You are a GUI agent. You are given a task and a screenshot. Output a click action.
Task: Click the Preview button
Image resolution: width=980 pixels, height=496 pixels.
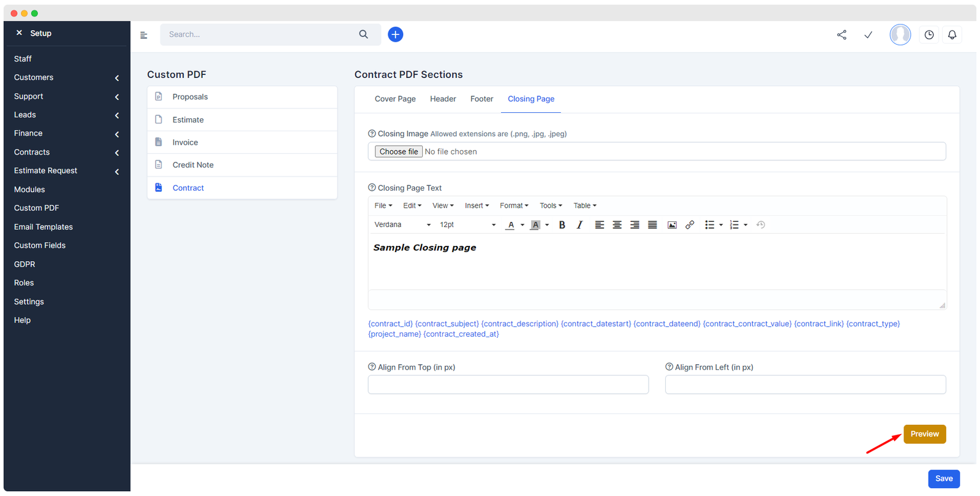pos(924,434)
